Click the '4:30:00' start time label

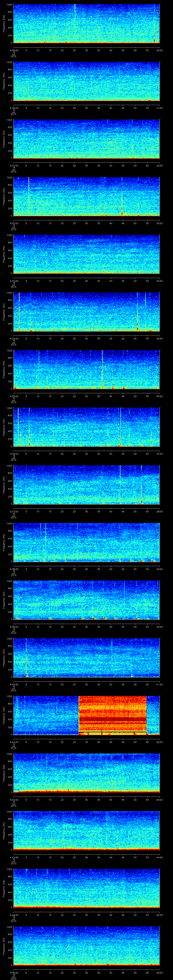(14, 108)
